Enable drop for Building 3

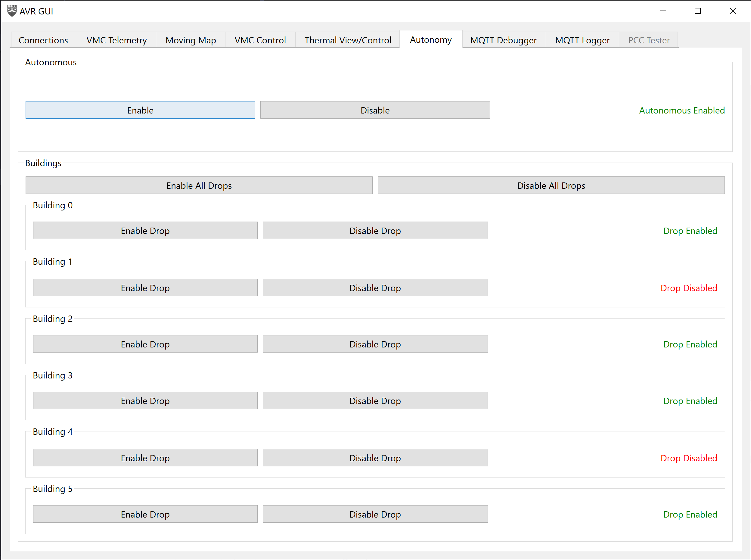(145, 401)
